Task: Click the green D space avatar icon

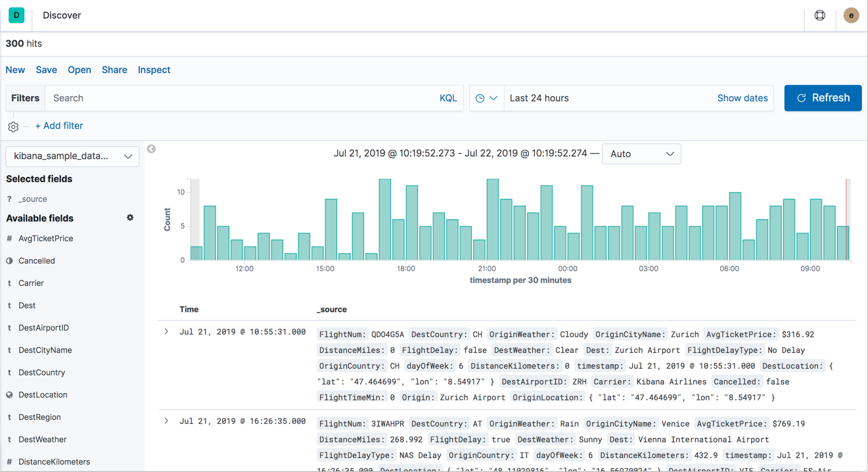Action: [x=16, y=15]
